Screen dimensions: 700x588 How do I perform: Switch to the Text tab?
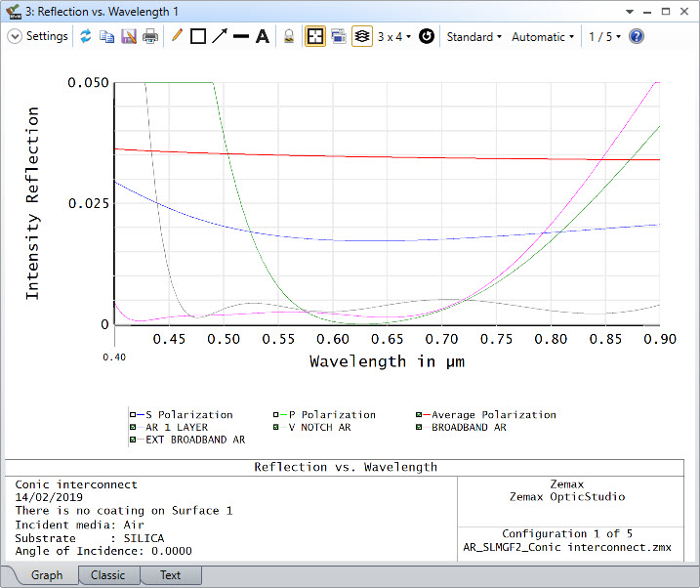pyautogui.click(x=170, y=575)
